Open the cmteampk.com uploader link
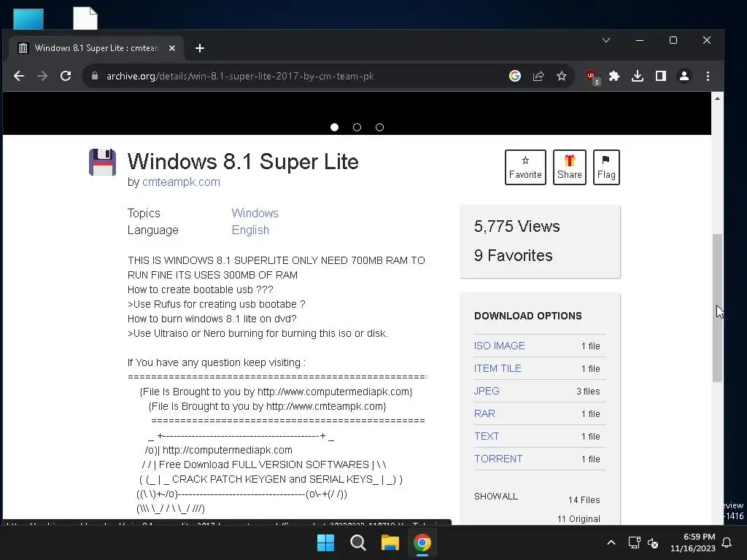 click(181, 182)
